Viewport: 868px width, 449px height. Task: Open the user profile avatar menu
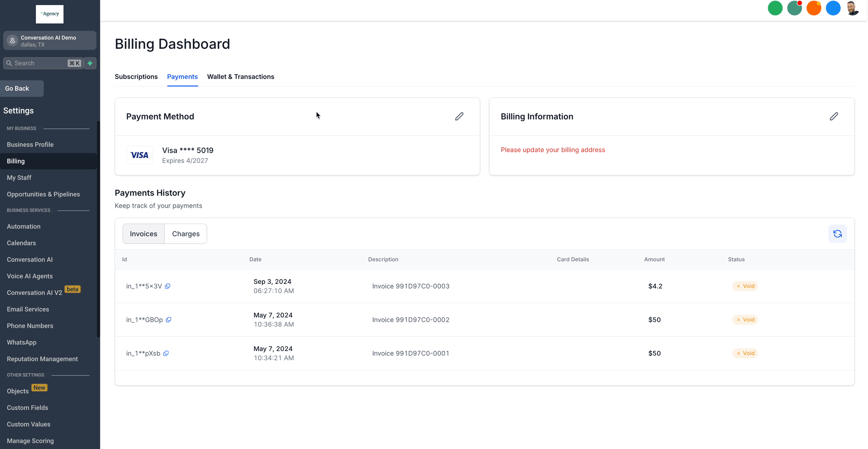852,8
